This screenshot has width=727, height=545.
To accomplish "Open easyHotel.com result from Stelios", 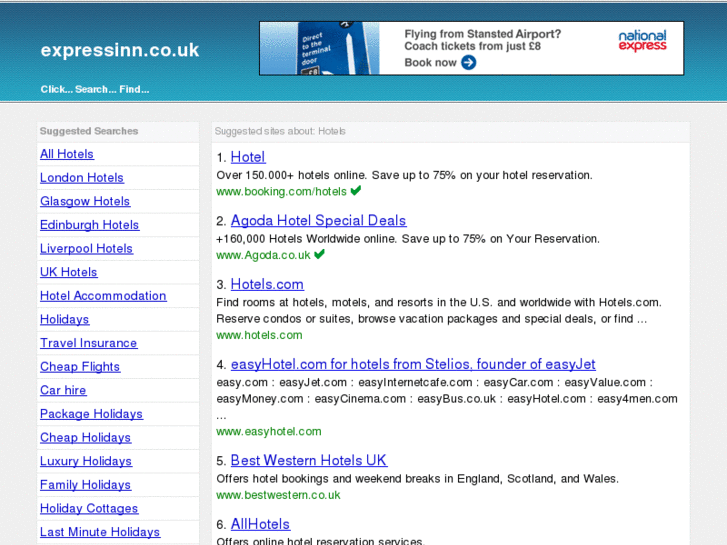I will click(x=413, y=365).
